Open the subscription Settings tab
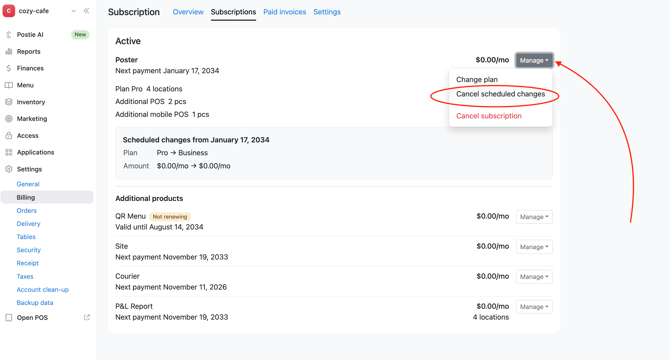This screenshot has height=360, width=670. [327, 12]
